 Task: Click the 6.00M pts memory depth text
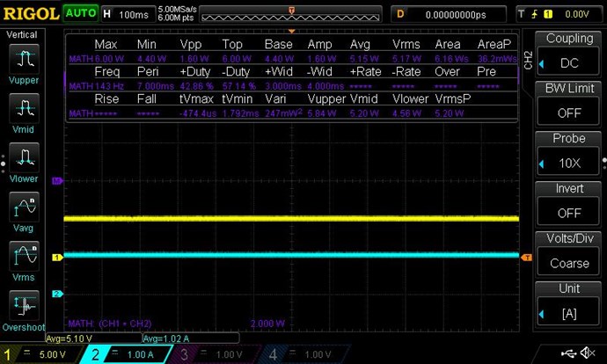pos(175,18)
